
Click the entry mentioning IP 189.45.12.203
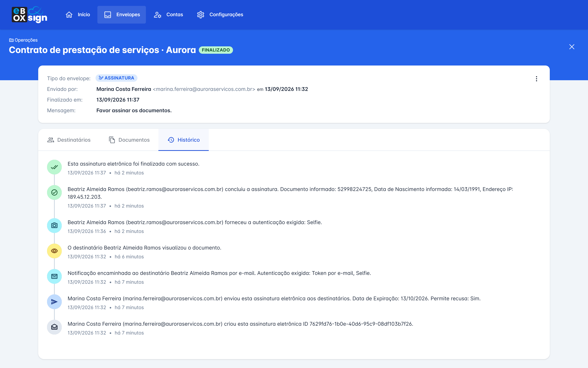coord(290,193)
